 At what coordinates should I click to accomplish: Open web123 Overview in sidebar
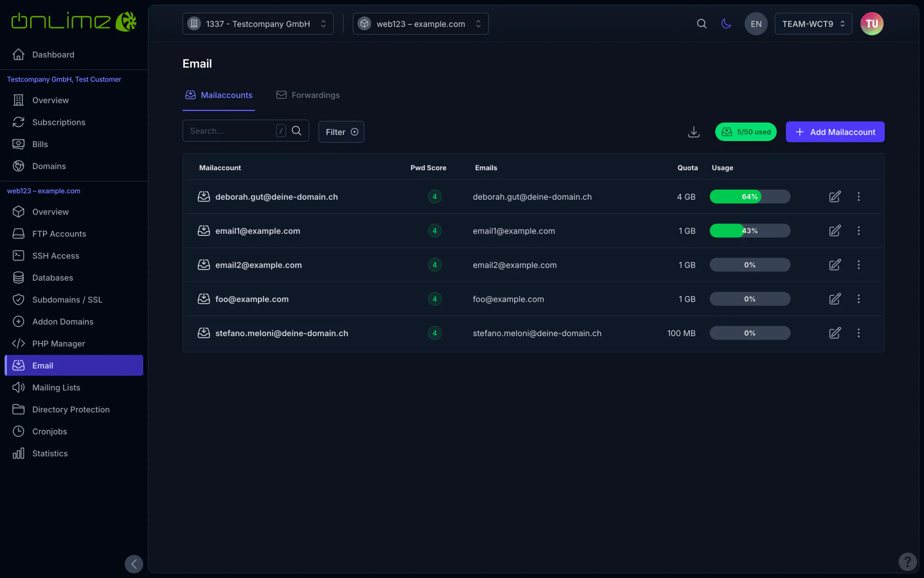pyautogui.click(x=74, y=212)
